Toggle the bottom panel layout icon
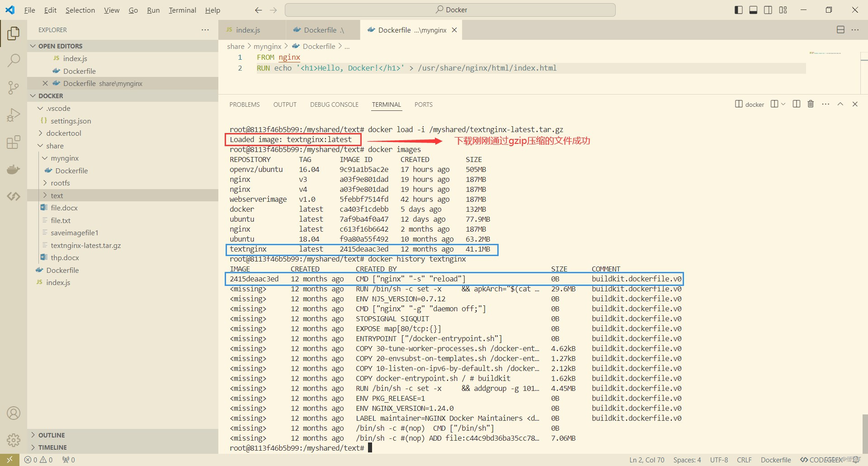 pos(753,10)
